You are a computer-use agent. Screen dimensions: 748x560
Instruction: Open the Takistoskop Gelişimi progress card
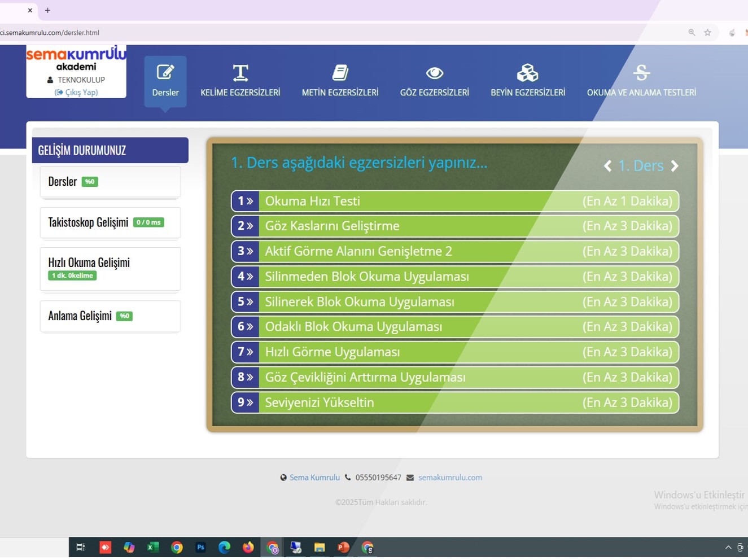(110, 222)
